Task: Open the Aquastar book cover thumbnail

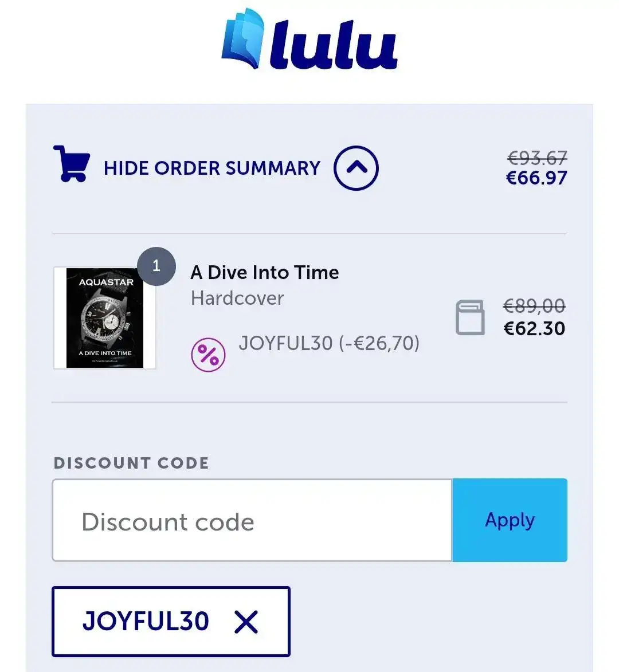Action: point(104,317)
